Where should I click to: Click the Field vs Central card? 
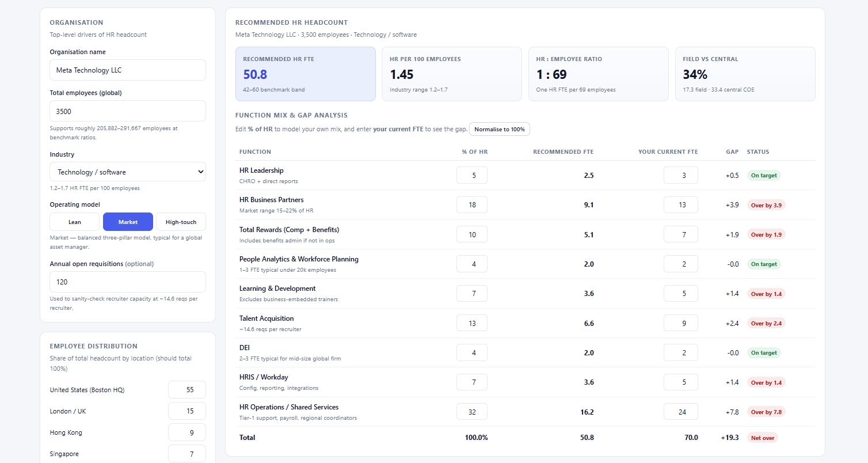pyautogui.click(x=745, y=74)
